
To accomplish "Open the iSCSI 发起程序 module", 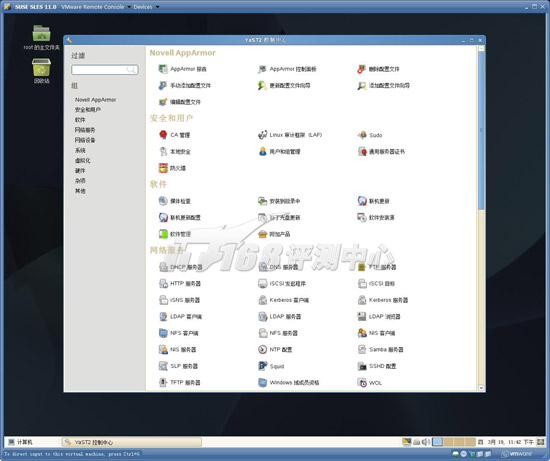I will tap(282, 283).
